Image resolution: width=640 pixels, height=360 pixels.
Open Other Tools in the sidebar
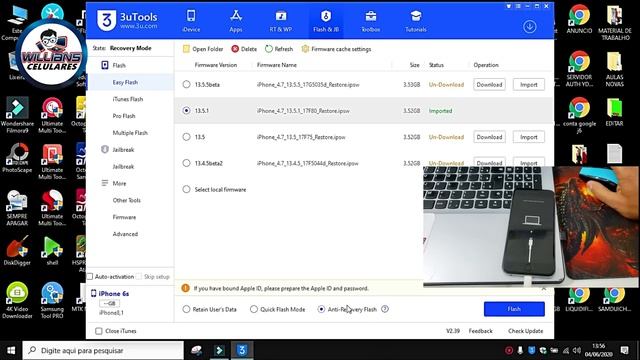tap(127, 200)
